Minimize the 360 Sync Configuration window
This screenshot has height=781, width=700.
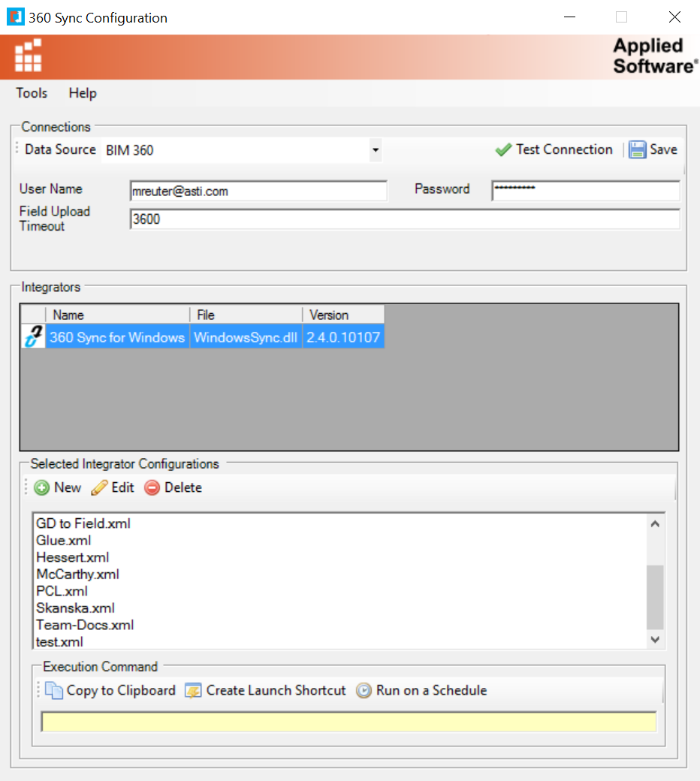(569, 17)
